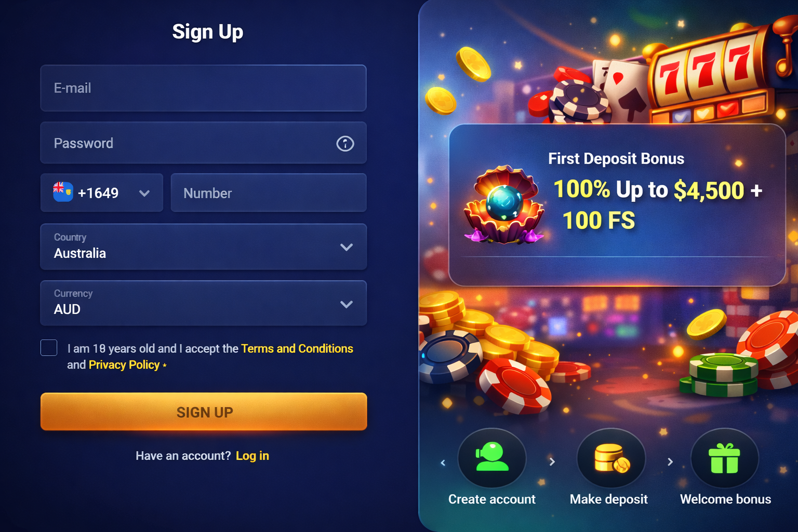Expand the Country dropdown showing Australia
Screen dimensions: 798x532
point(204,247)
